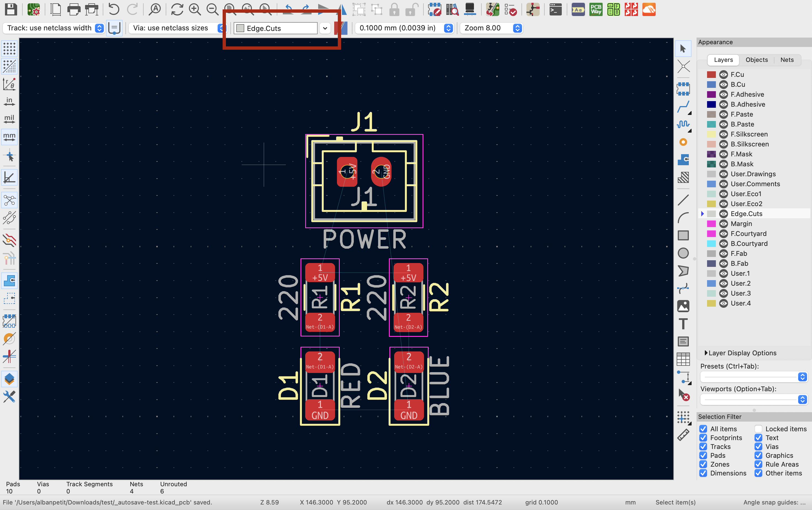The image size is (812, 510).
Task: Enable the Locked items checkbox
Action: 758,429
